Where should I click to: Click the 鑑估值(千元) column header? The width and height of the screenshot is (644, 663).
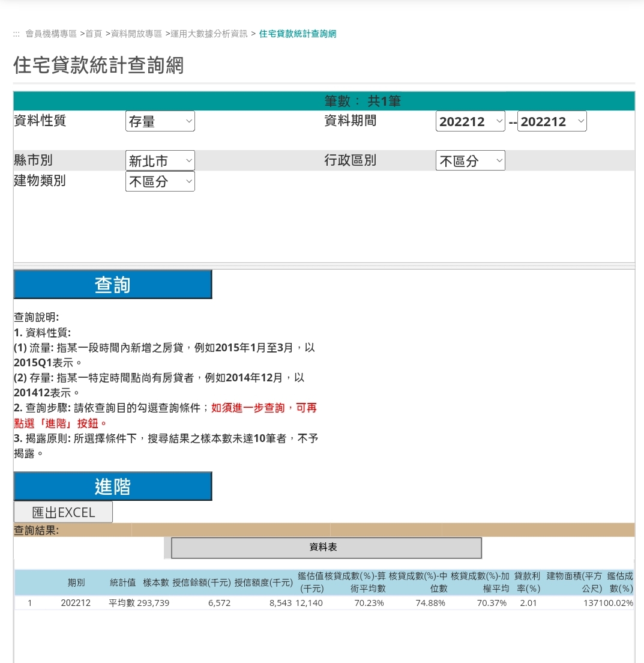click(311, 583)
